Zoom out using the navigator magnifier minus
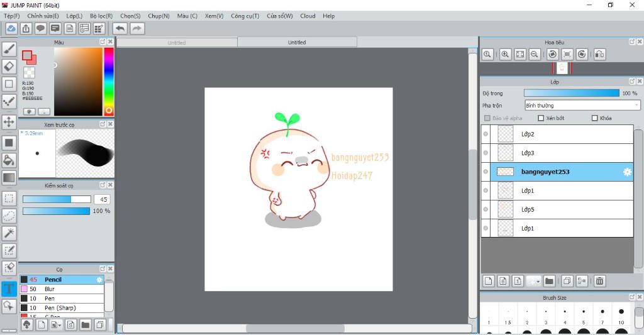 [535, 54]
